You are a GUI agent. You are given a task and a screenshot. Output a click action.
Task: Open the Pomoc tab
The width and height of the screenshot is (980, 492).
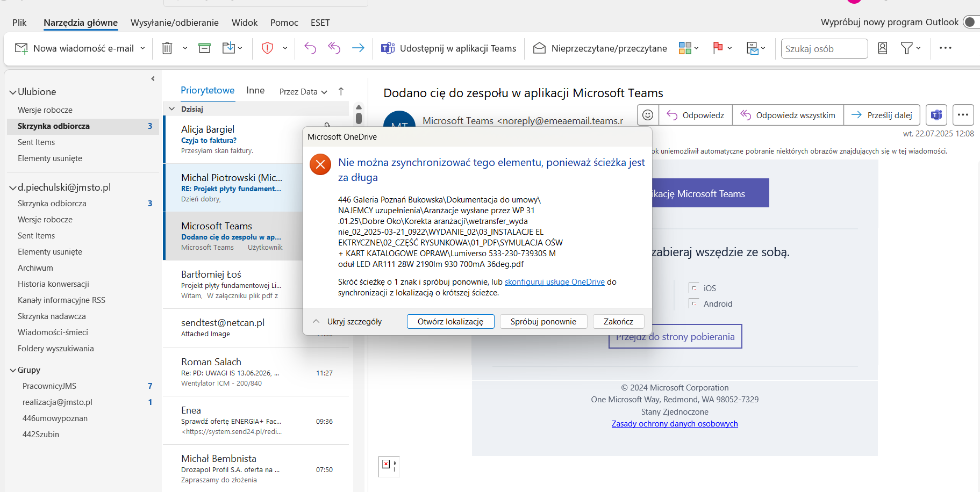coord(284,23)
